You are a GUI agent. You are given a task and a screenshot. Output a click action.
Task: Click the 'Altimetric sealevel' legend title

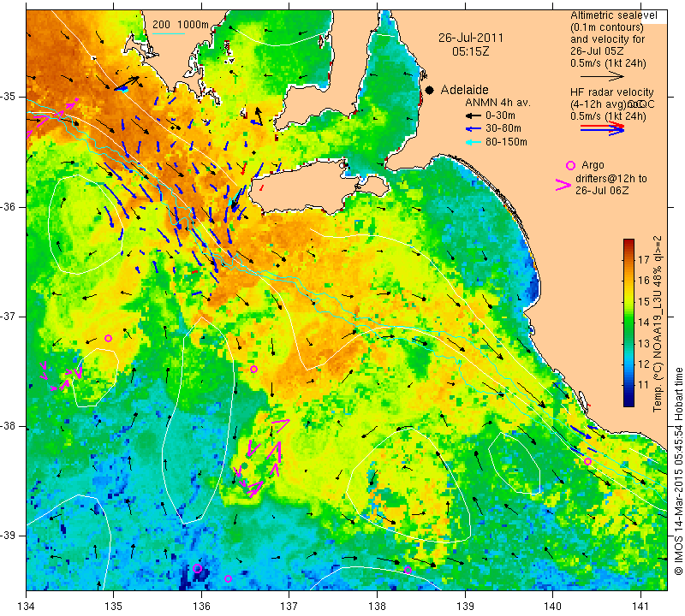tap(614, 15)
